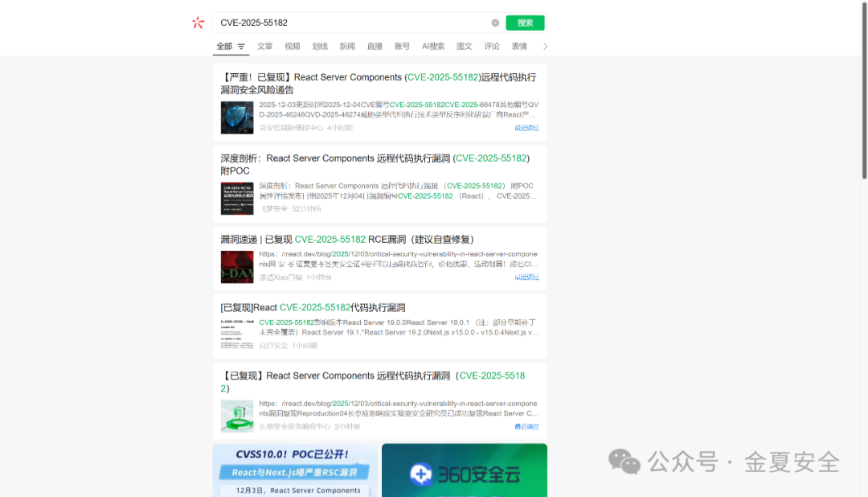Switch to the 评论 tab
868x497 pixels.
492,46
